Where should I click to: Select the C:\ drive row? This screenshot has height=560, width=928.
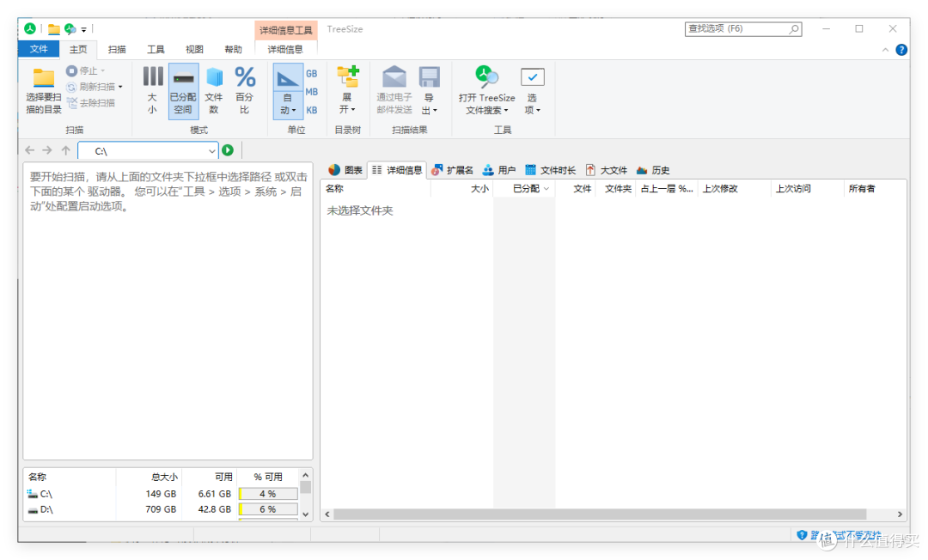pos(161,494)
